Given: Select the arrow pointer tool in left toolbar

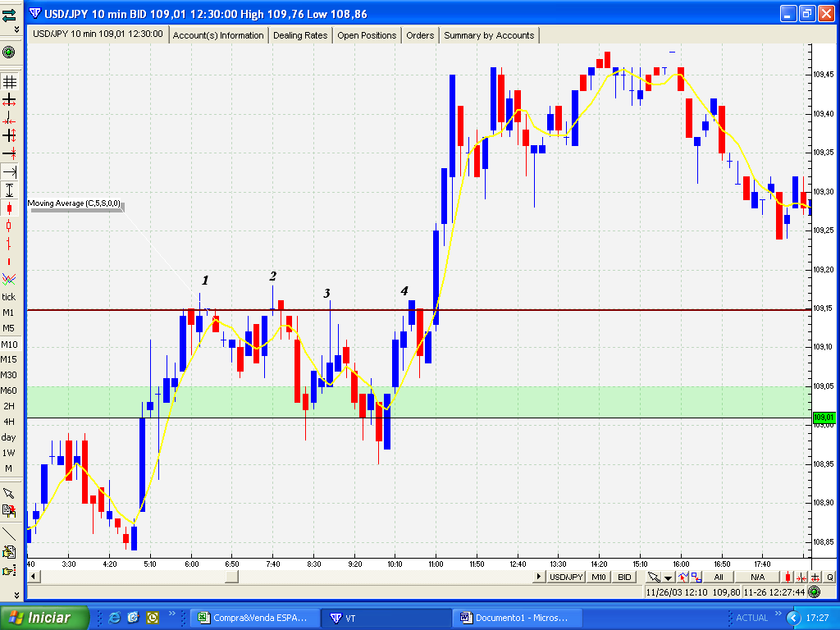Looking at the screenshot, I should (x=8, y=493).
